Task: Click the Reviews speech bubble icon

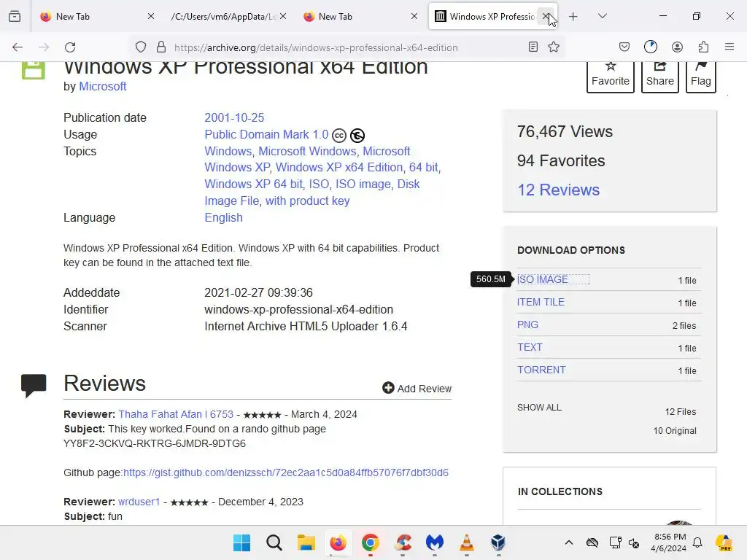Action: [34, 386]
